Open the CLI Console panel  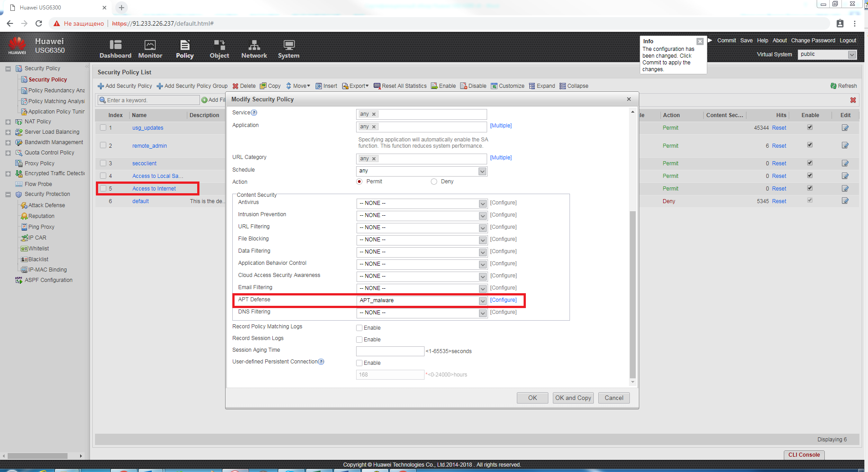coord(804,455)
